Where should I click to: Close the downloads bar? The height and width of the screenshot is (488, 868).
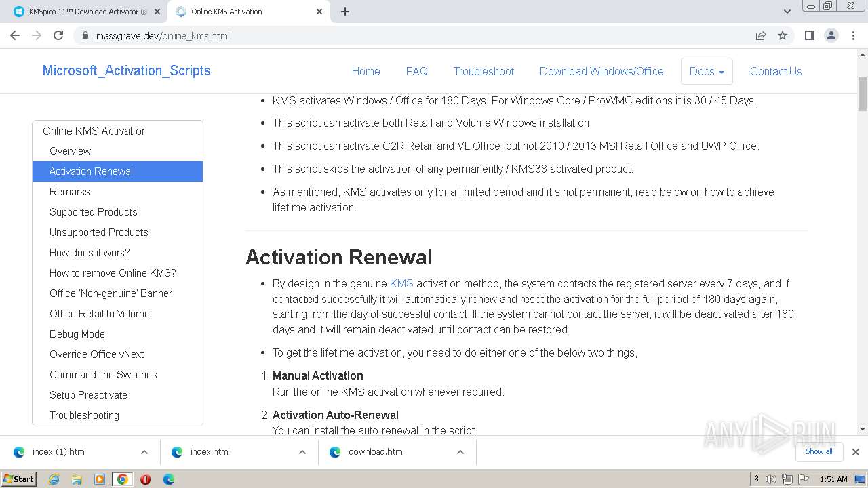point(856,452)
